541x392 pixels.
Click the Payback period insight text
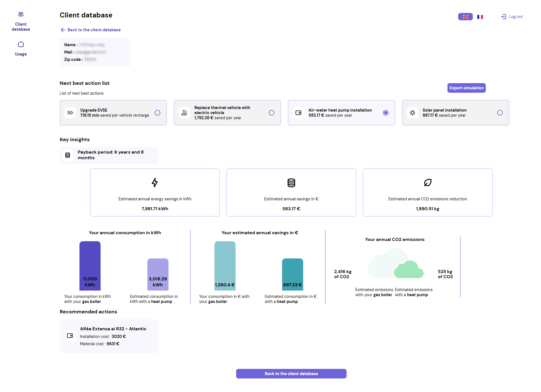tap(111, 155)
